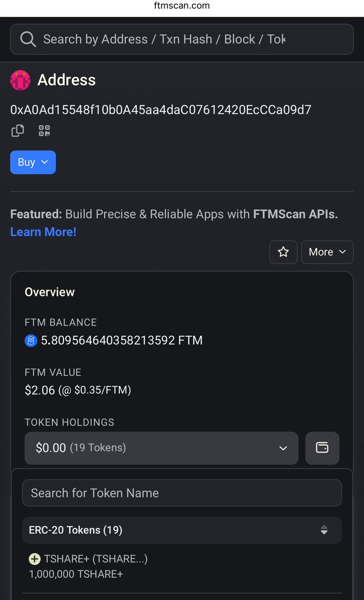Screen dimensions: 364x600
Task: Focus the Search by Address / Txn Hash field
Action: click(182, 39)
